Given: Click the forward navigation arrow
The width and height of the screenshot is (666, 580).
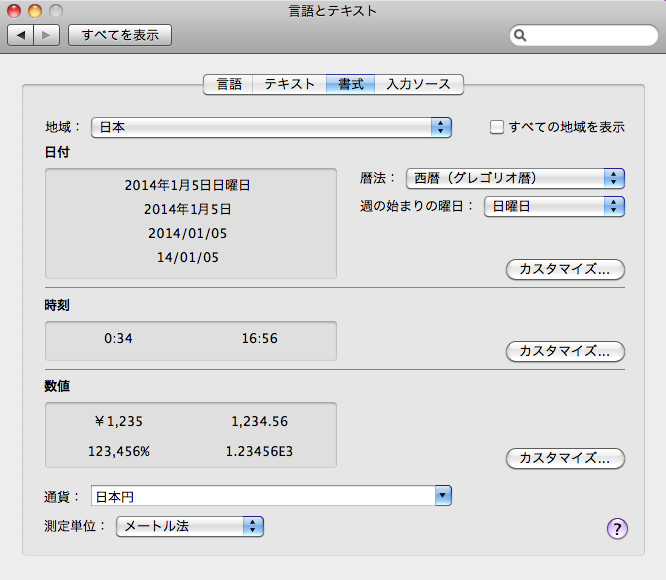Looking at the screenshot, I should coord(47,35).
